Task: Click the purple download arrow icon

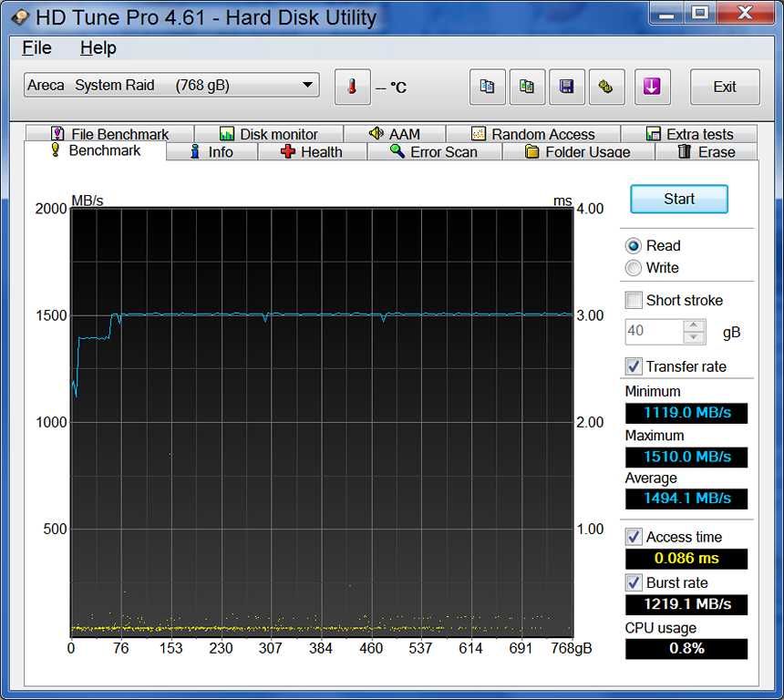Action: [x=652, y=87]
